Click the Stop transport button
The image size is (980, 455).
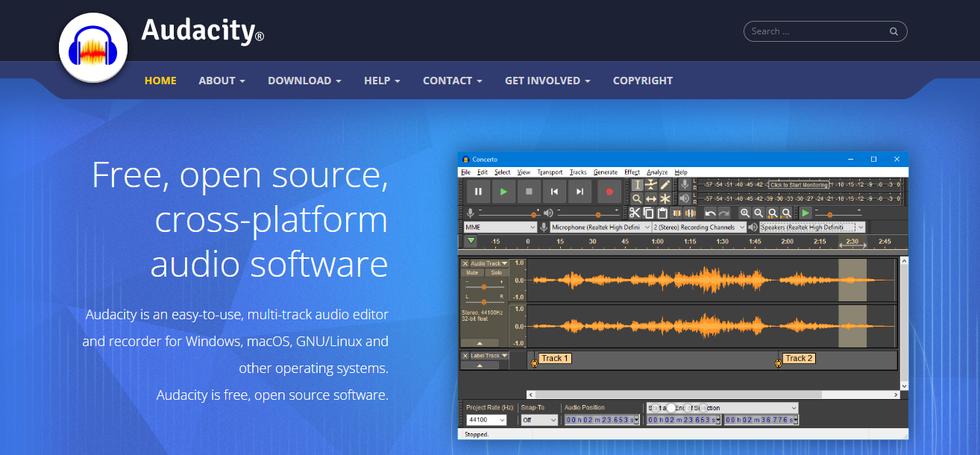(x=529, y=192)
